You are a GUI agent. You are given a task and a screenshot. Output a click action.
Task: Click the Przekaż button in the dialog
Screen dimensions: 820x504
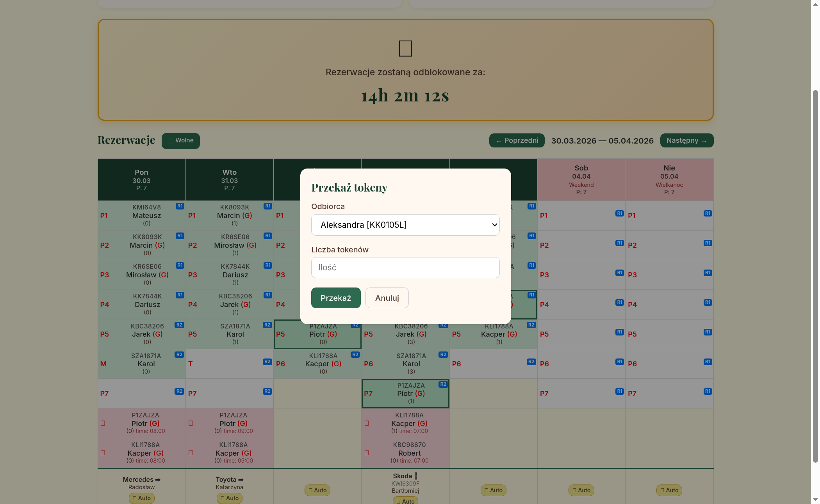[x=335, y=298]
